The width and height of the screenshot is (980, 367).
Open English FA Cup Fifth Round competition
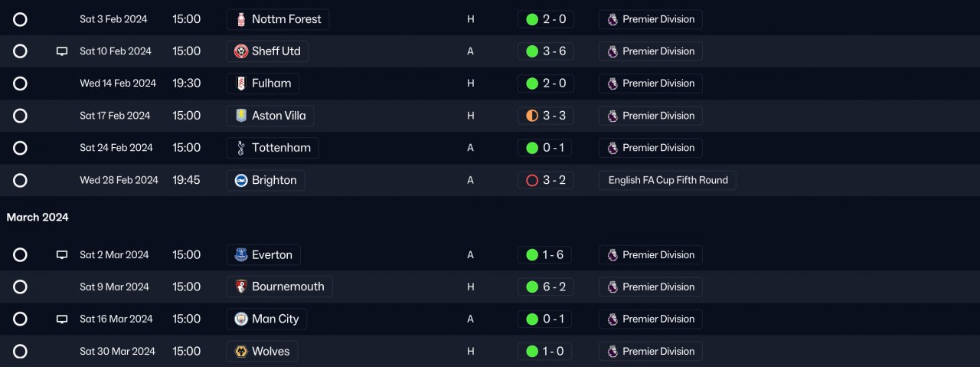point(668,180)
